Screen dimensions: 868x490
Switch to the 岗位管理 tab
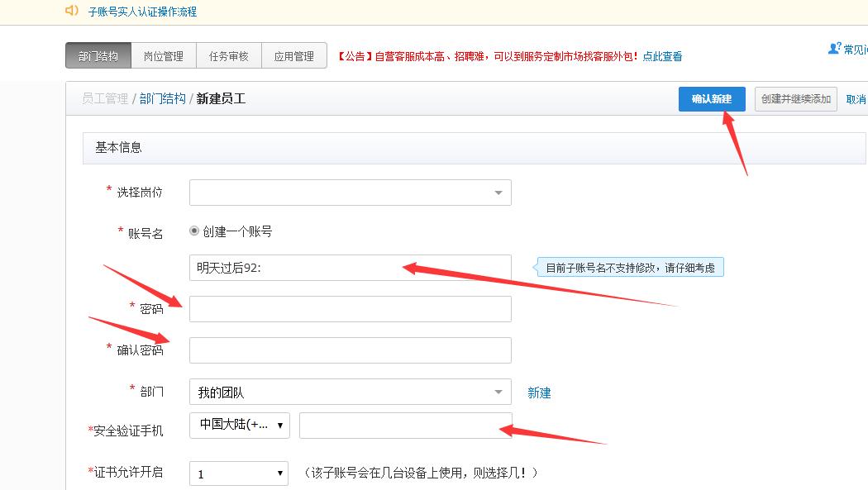click(x=163, y=56)
